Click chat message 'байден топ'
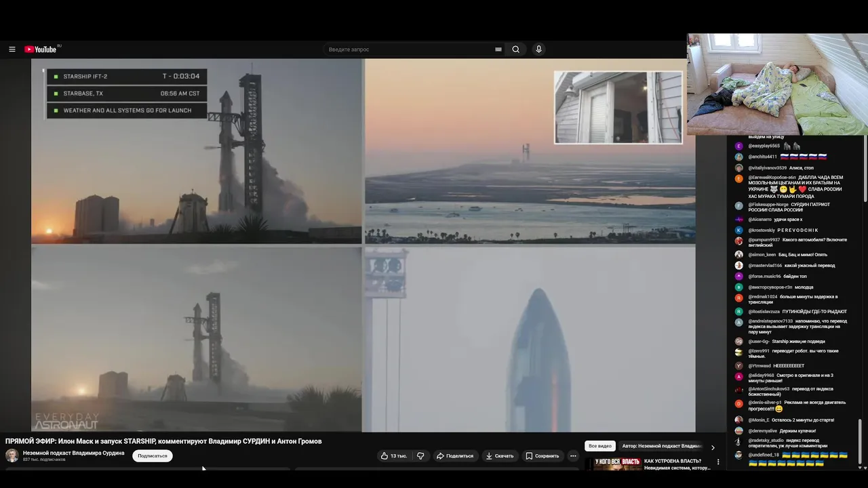 (x=795, y=277)
